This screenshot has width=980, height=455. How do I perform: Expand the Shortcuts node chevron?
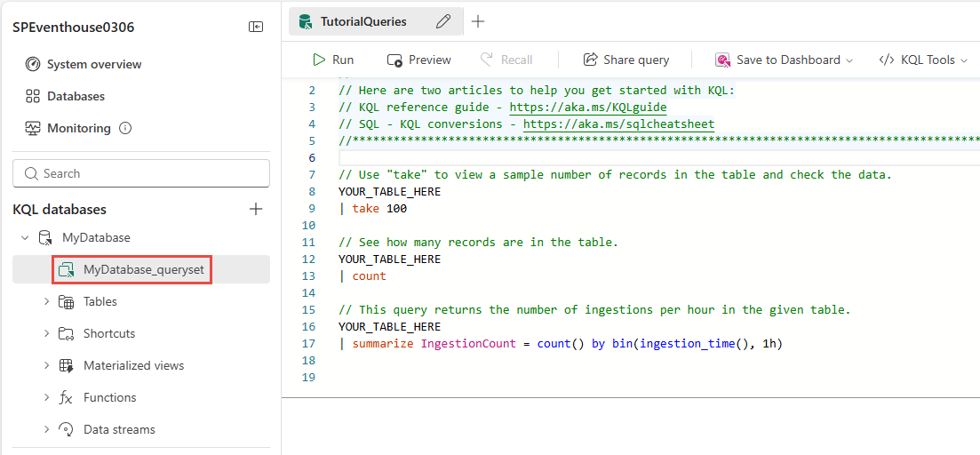[x=46, y=333]
